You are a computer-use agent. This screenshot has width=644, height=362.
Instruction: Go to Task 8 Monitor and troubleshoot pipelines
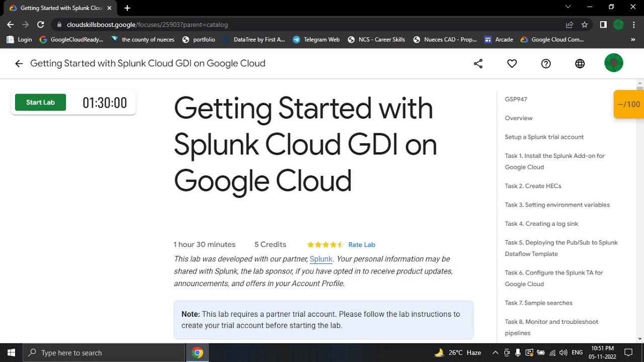(552, 327)
